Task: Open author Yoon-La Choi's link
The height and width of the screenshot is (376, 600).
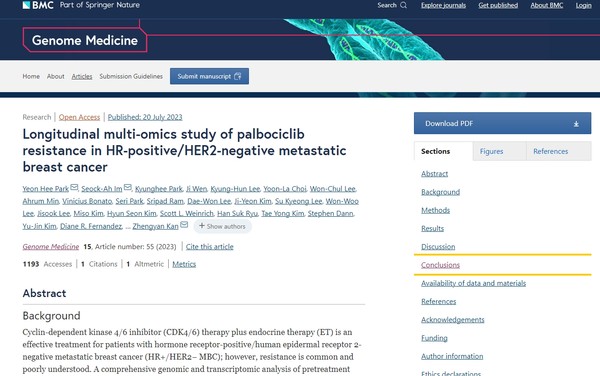Action: pos(285,189)
